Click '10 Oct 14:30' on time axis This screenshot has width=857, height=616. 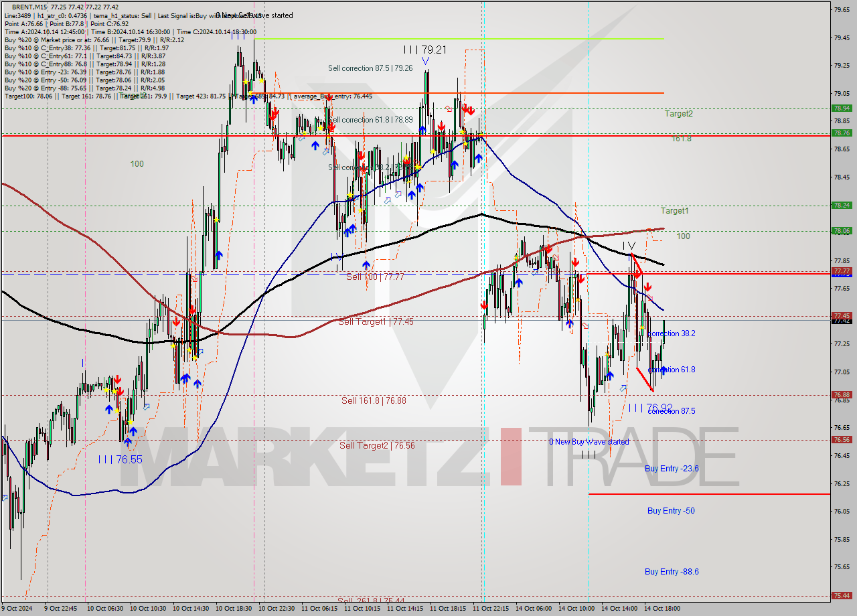click(x=189, y=609)
